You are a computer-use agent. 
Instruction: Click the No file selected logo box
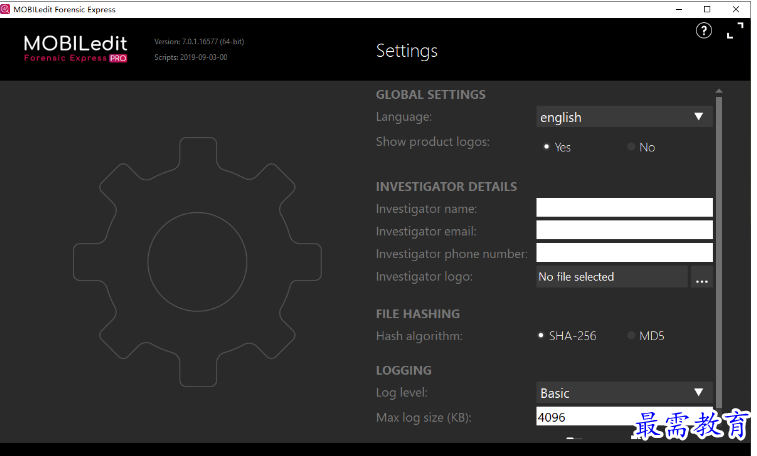pos(612,276)
